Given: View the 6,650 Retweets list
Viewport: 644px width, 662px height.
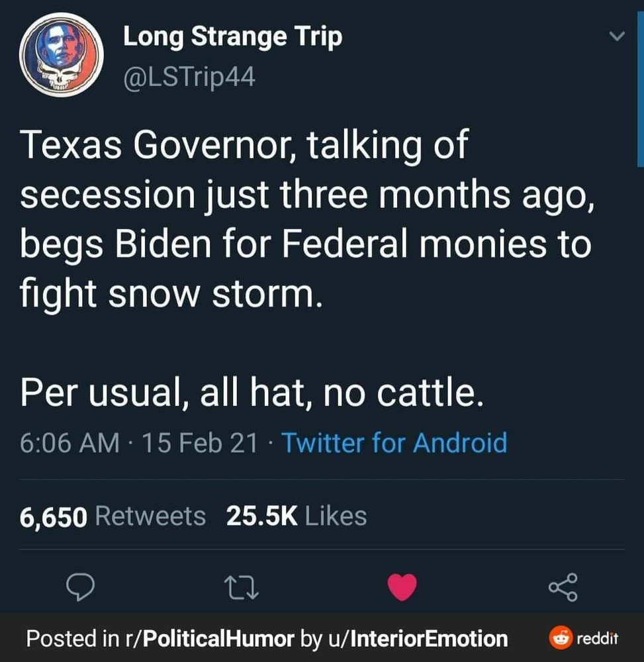Looking at the screenshot, I should 113,516.
